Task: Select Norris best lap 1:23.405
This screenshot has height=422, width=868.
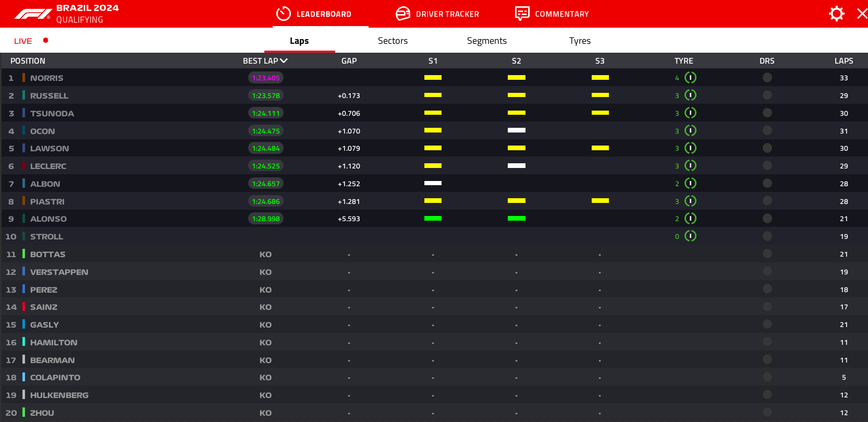Action: (266, 78)
